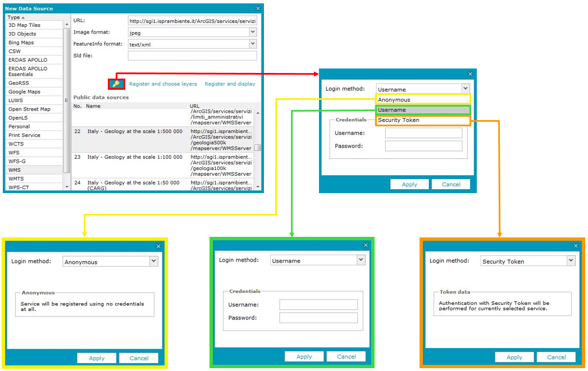The image size is (588, 371).
Task: Click the Username text field
Action: click(423, 132)
